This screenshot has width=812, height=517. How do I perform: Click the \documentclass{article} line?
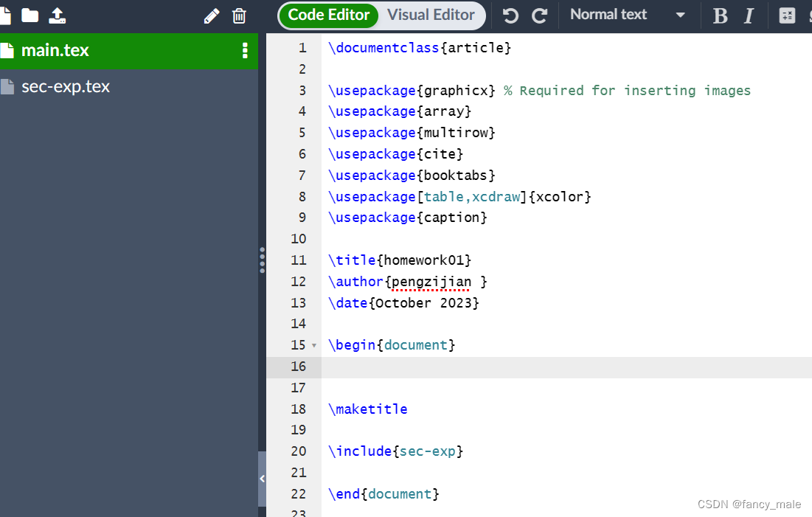(420, 48)
